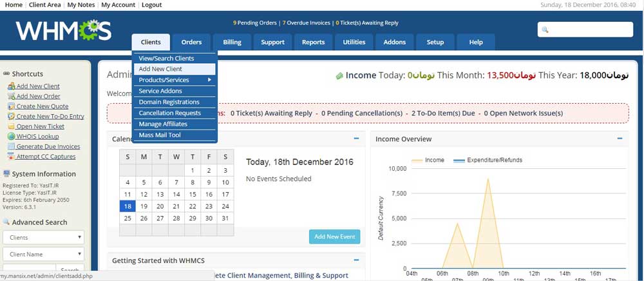This screenshot has width=644, height=281.
Task: Collapse the Getting Started with WHMCS widget
Action: (x=356, y=260)
